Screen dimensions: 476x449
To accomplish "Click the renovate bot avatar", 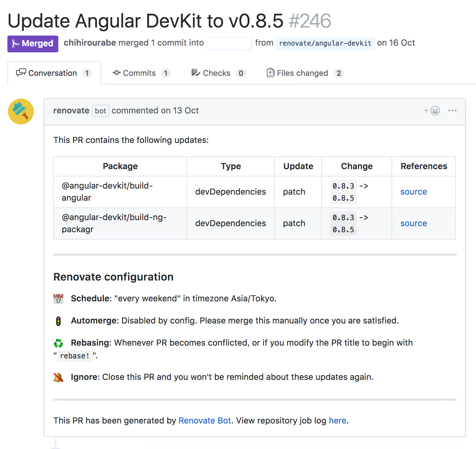I will click(21, 111).
